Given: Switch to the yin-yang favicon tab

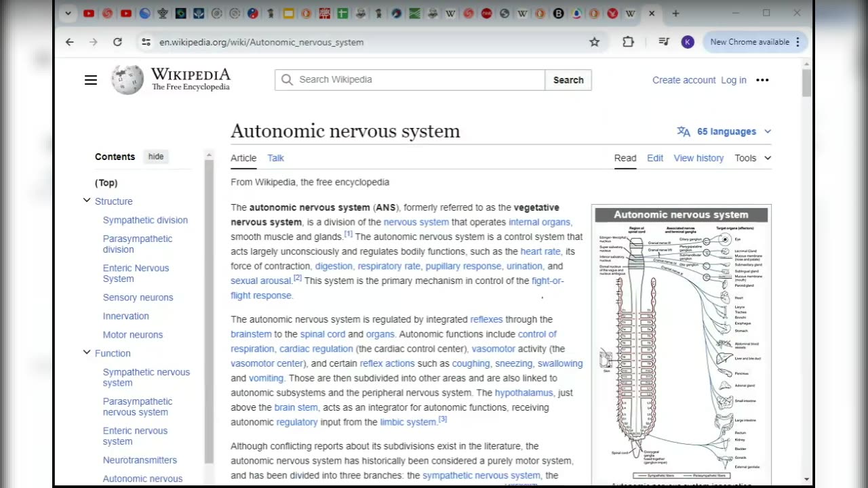Looking at the screenshot, I should (x=252, y=14).
